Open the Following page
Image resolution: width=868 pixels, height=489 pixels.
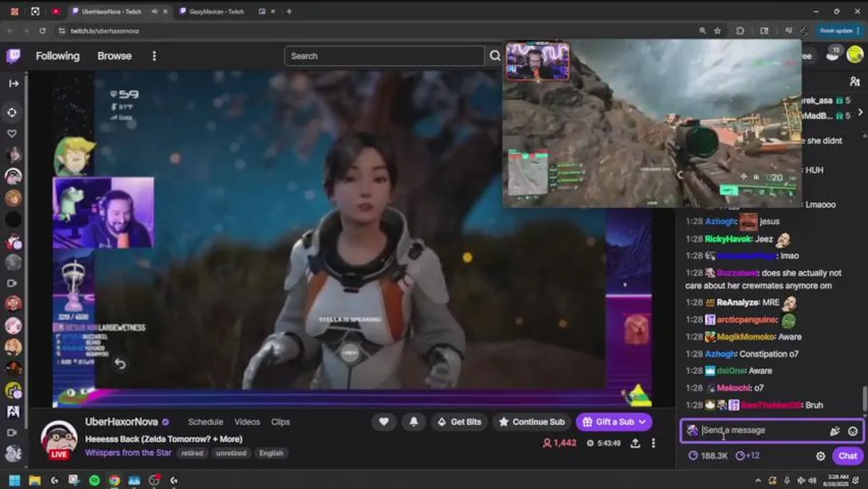[58, 56]
